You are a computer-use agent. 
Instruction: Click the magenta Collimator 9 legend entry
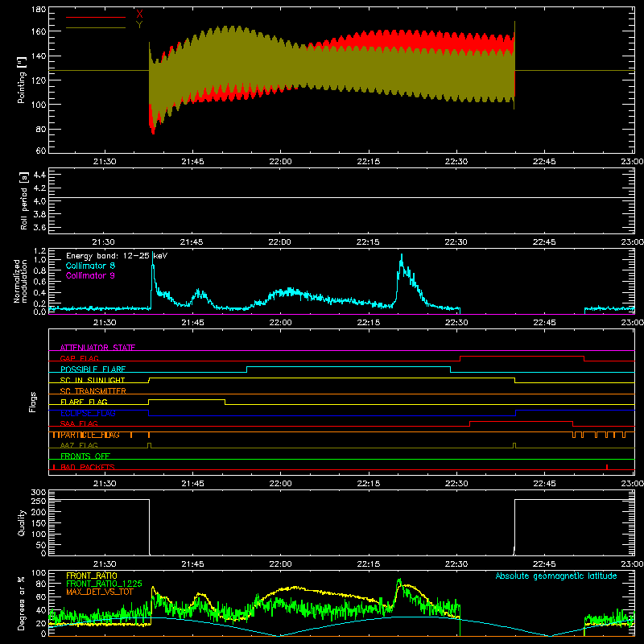click(90, 275)
